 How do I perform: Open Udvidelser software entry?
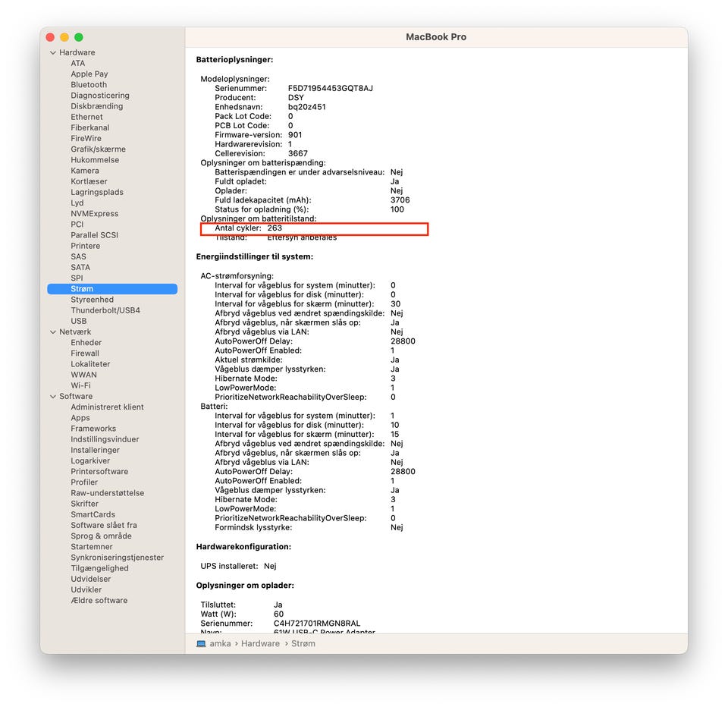tap(90, 578)
